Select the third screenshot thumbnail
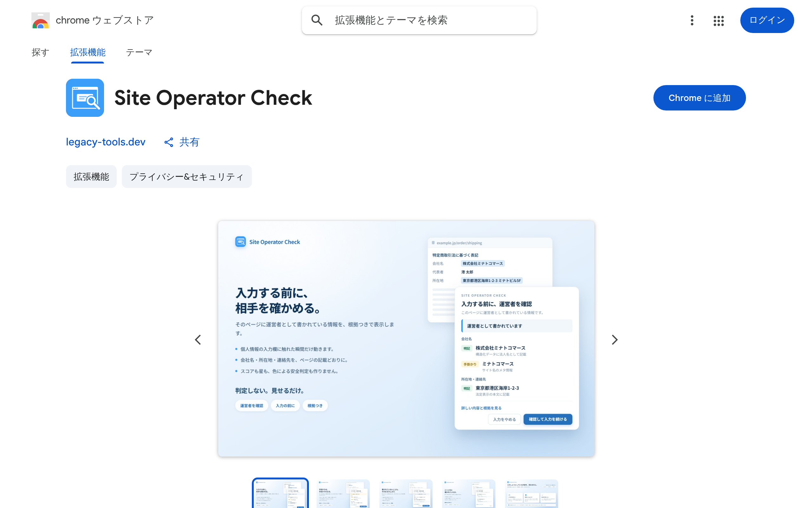This screenshot has width=812, height=508. tap(406, 493)
